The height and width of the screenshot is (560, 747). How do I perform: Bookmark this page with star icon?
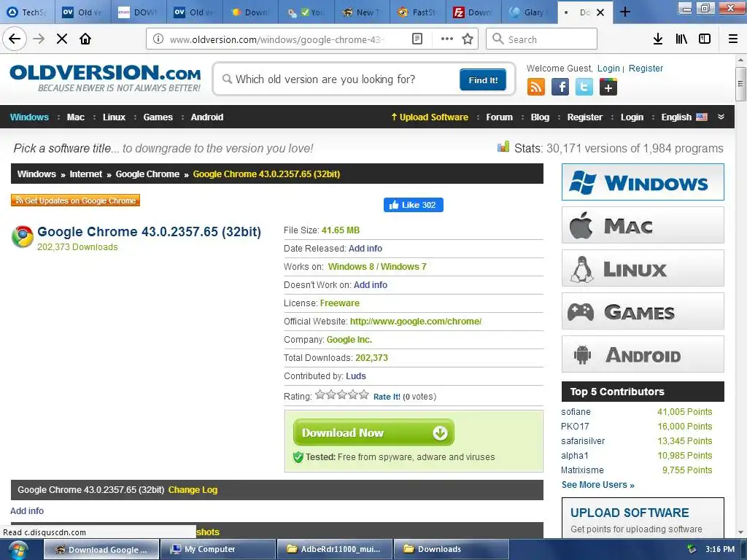[468, 39]
